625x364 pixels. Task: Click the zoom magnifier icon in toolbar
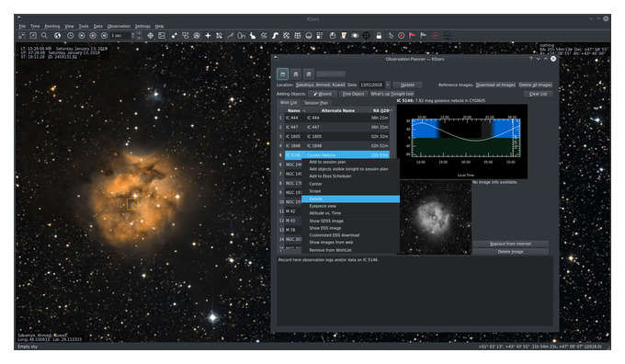click(44, 36)
